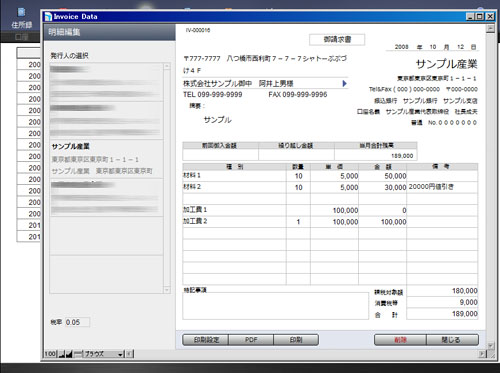500x373 pixels.
Task: Click the 100 zoom level indicator
Action: pos(50,354)
